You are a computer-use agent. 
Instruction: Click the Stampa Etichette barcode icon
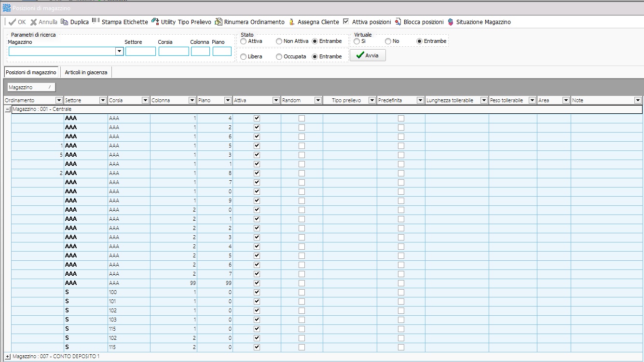point(96,21)
